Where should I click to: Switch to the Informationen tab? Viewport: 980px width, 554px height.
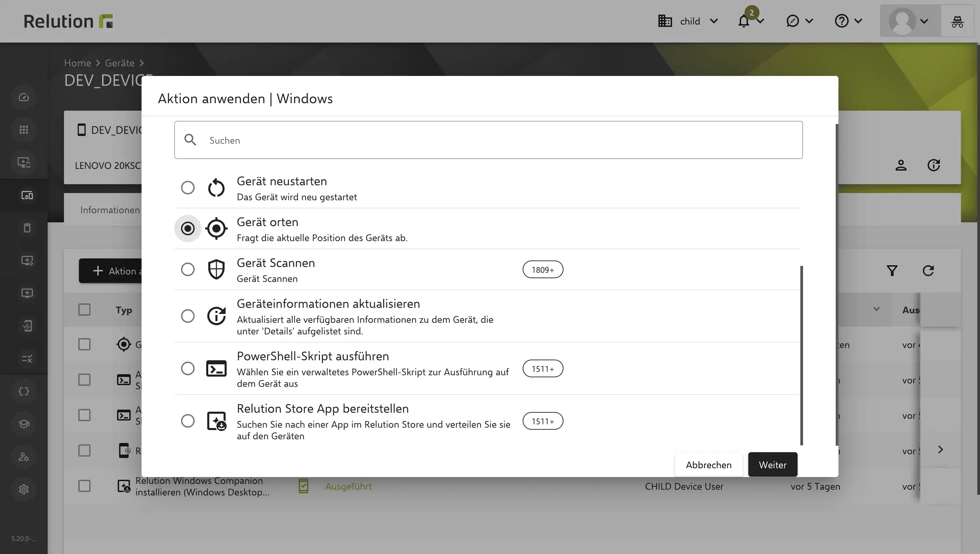(x=110, y=210)
